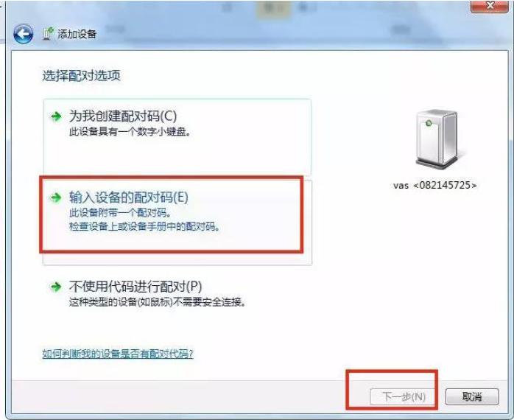This screenshot has height=420, width=514.
Task: Click green arrow beside 为我创建配对码(C)
Action: coord(56,116)
